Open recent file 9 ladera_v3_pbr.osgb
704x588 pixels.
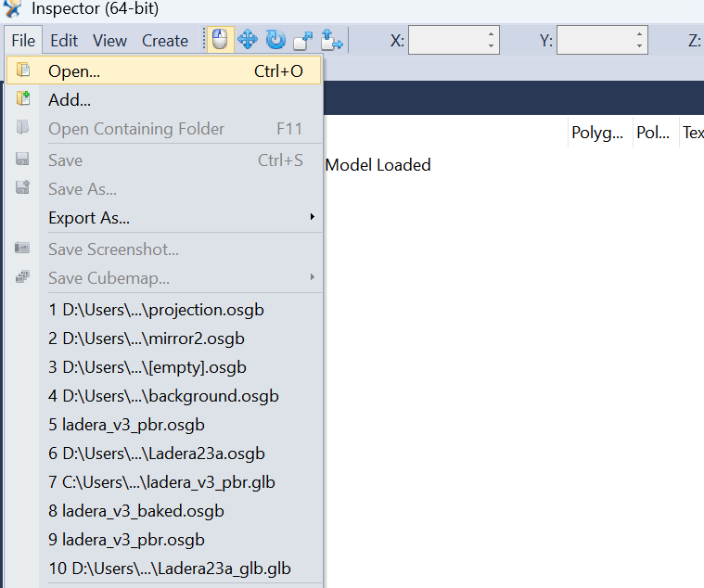coord(164,540)
